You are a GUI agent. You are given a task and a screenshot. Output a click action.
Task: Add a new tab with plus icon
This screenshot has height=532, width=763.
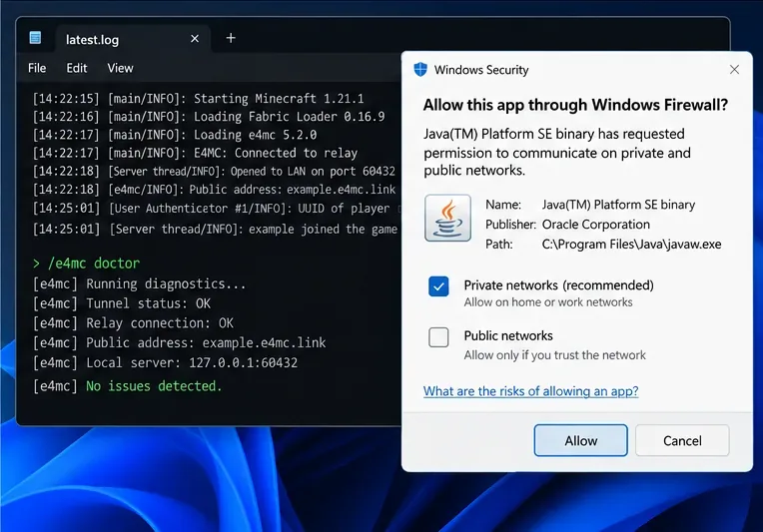(x=231, y=38)
